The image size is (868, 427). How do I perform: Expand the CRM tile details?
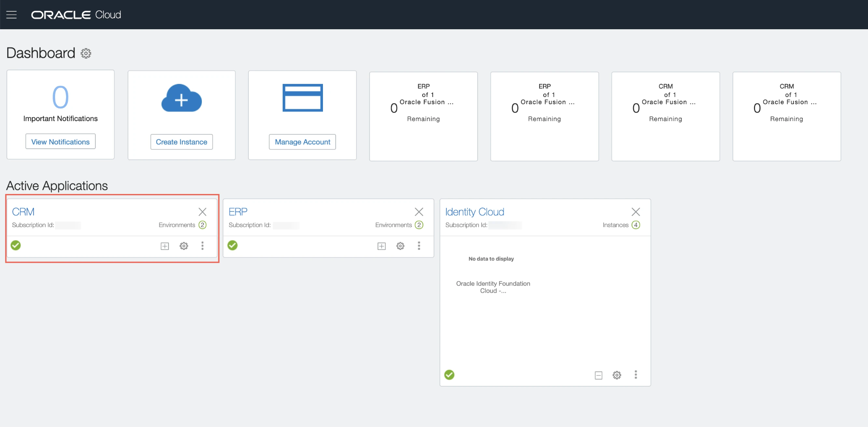pos(165,246)
